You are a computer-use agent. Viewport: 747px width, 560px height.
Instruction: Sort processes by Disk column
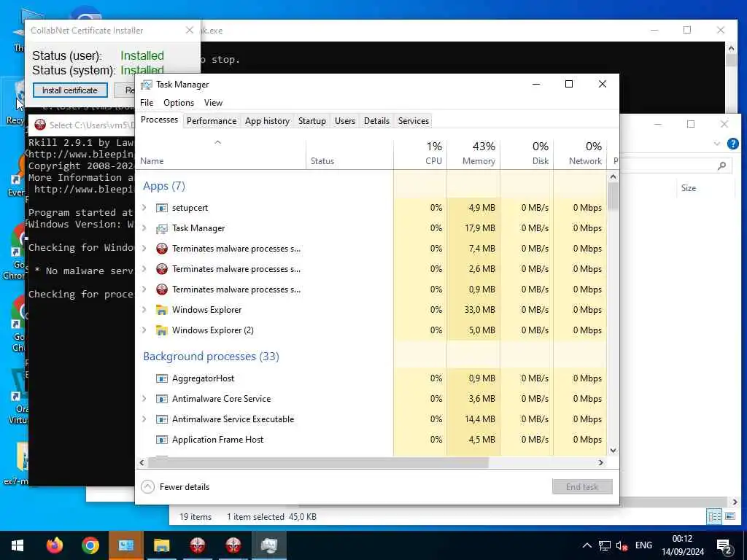527,153
